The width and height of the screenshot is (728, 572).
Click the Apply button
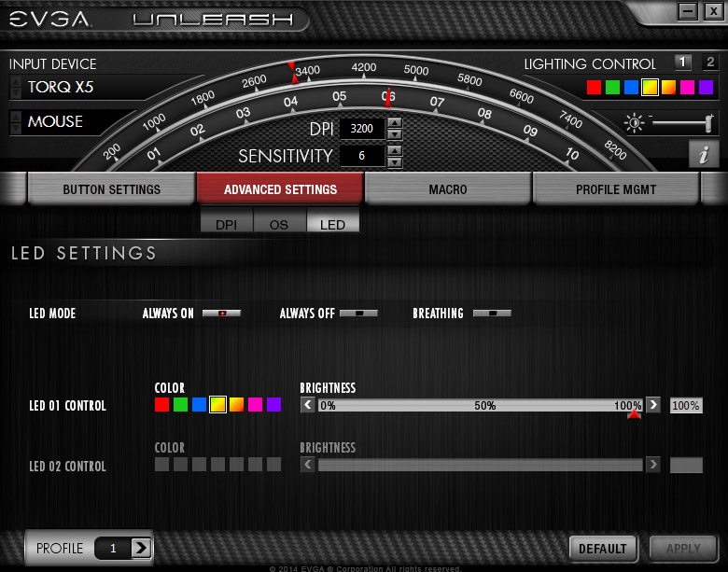(x=683, y=549)
